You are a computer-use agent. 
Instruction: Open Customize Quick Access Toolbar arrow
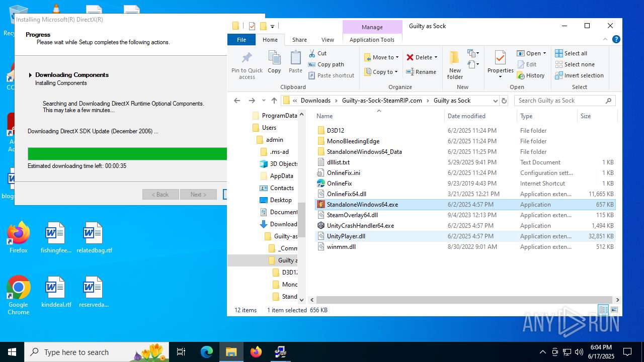click(272, 26)
